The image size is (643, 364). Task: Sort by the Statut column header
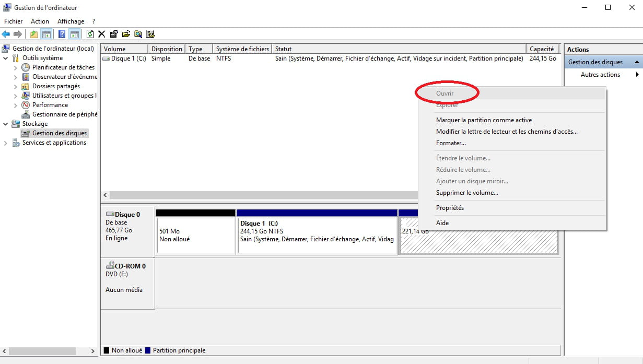[x=399, y=49]
